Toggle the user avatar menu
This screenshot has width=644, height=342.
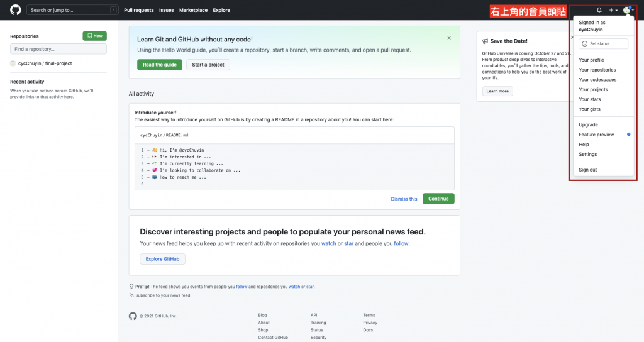coord(628,10)
